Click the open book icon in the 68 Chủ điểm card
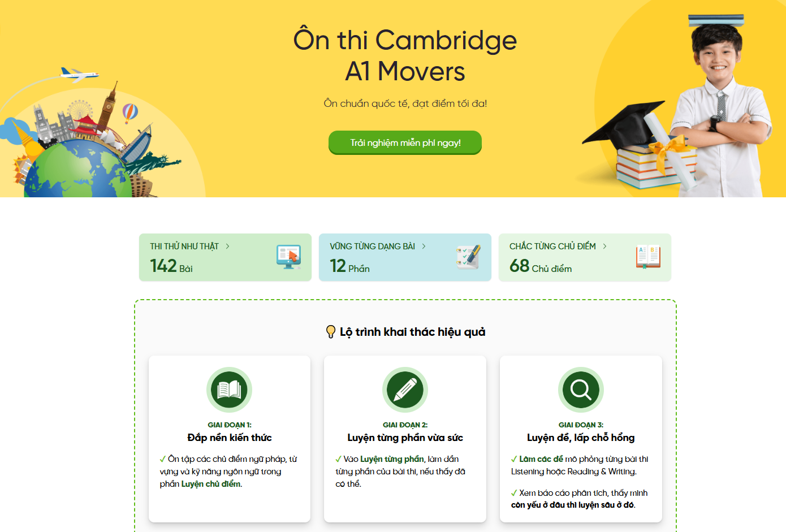This screenshot has height=532, width=786. (x=648, y=257)
